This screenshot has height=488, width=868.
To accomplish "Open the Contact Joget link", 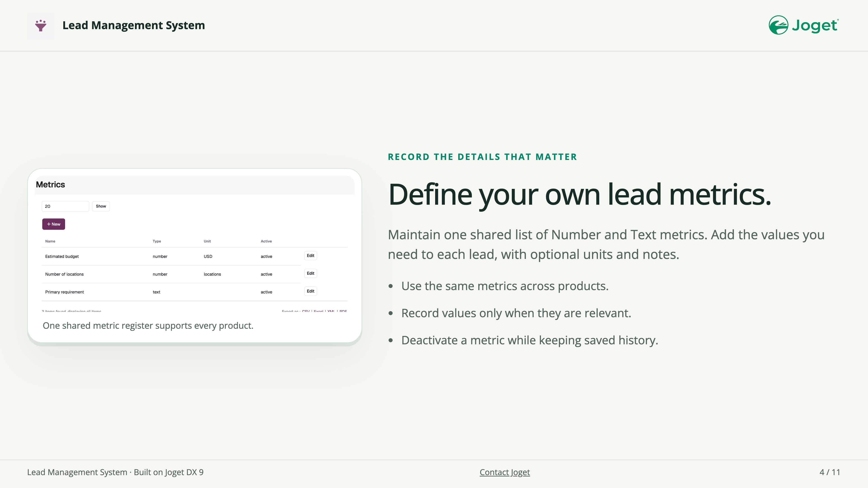I will (505, 472).
